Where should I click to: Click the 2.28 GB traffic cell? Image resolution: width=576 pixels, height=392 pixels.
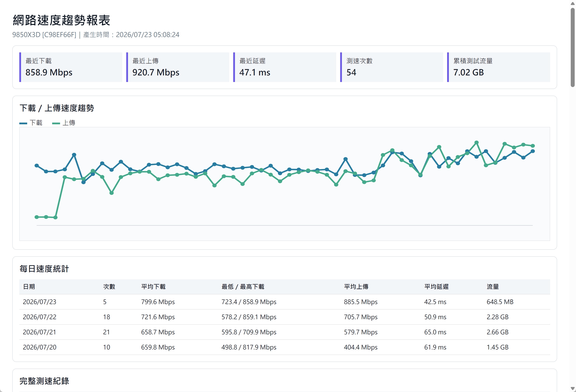point(498,317)
